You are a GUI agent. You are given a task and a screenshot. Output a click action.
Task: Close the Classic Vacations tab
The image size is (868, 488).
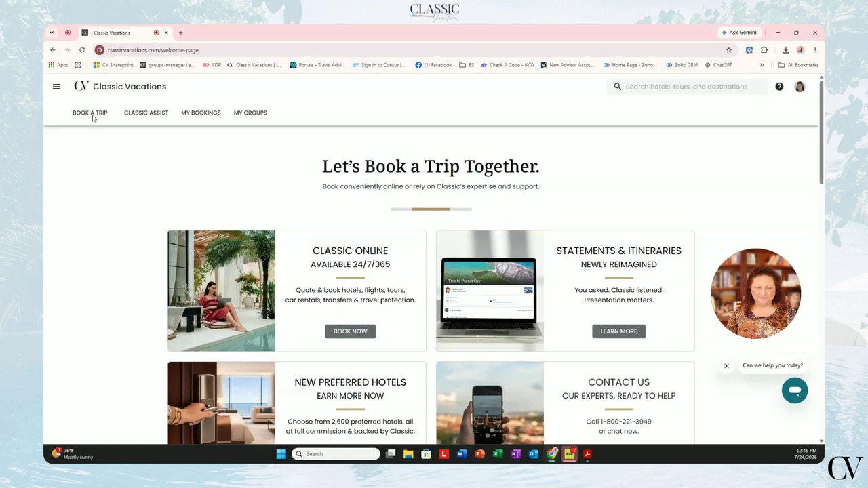click(166, 33)
